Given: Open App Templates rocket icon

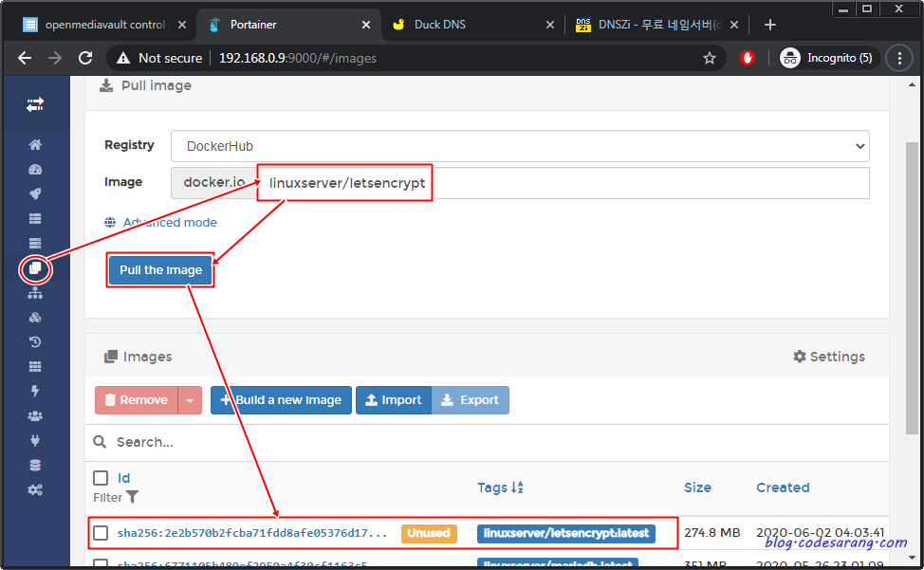Looking at the screenshot, I should pos(35,193).
